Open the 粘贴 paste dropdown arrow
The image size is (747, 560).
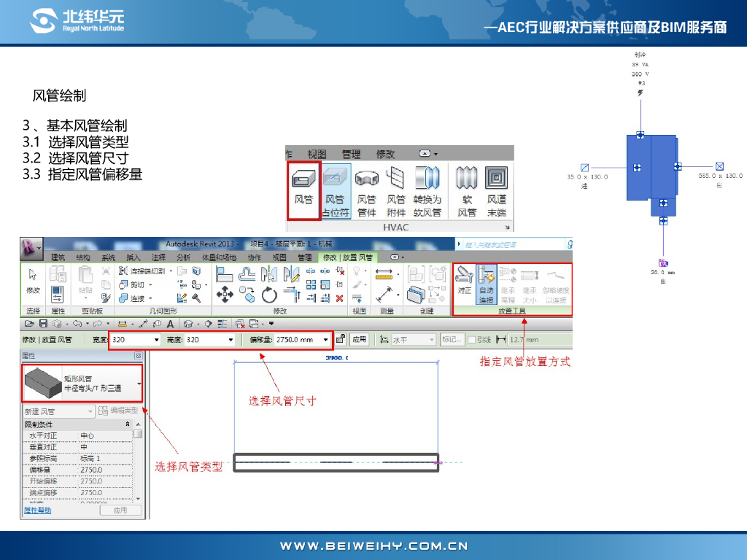(85, 298)
